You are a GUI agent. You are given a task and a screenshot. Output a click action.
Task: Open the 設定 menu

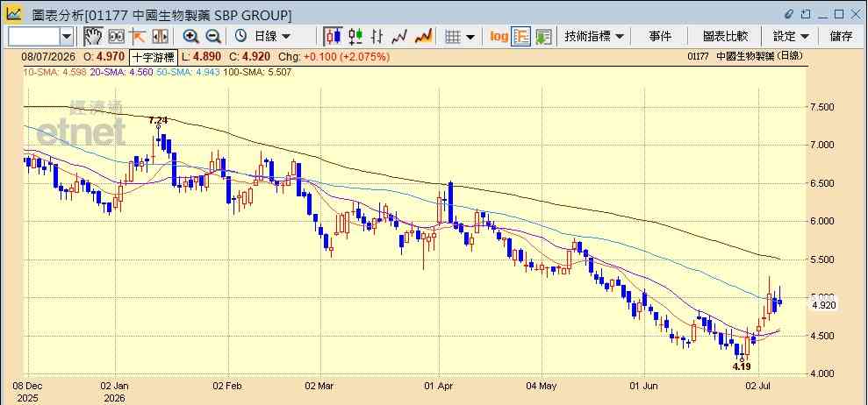(791, 37)
